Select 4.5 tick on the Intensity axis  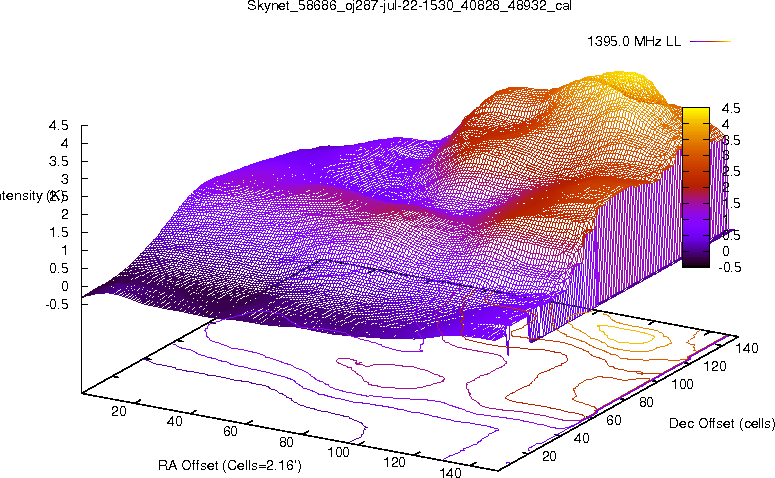(58, 126)
